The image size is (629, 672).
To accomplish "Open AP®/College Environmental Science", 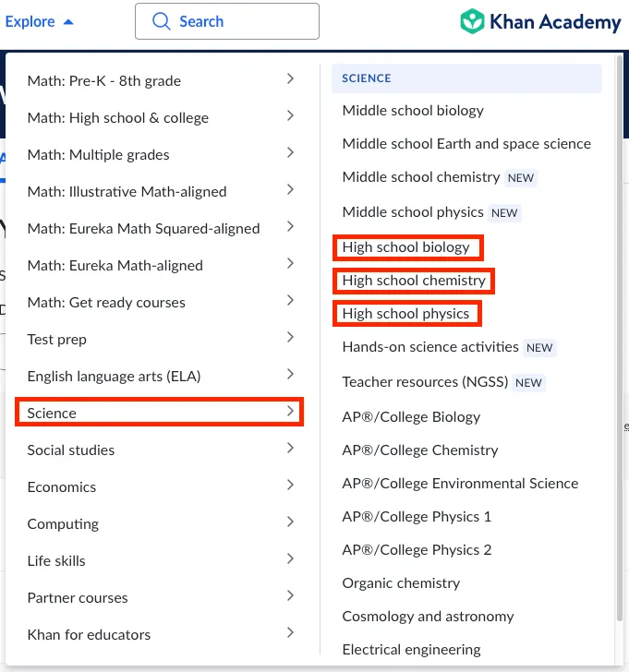I will (x=460, y=484).
